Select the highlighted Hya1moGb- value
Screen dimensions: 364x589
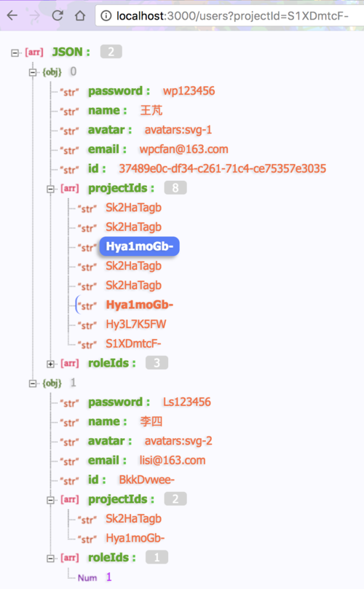pyautogui.click(x=139, y=246)
